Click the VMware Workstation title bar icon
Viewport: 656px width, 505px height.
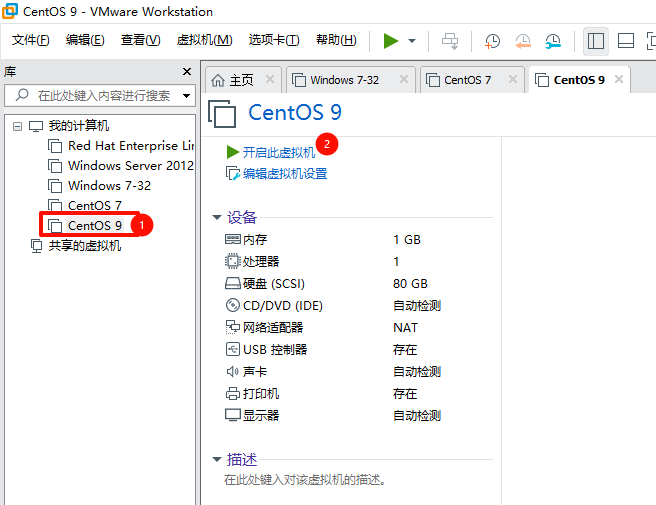(x=10, y=11)
